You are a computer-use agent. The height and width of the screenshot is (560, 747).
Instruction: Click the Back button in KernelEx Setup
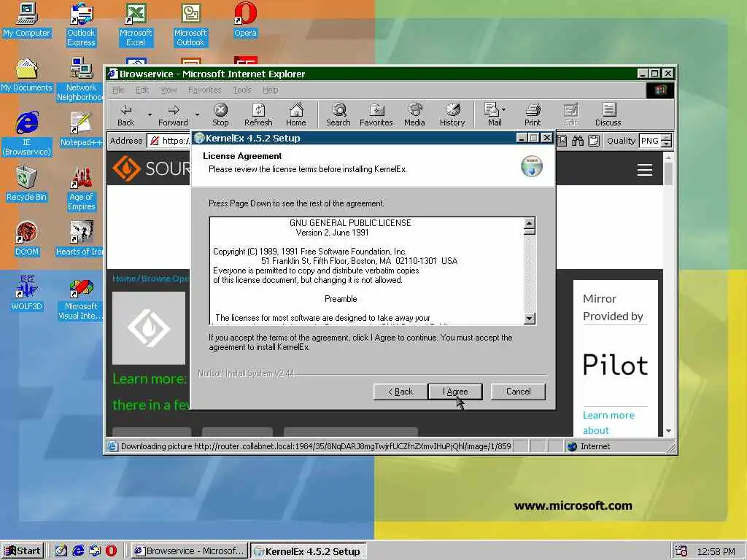[x=400, y=392]
